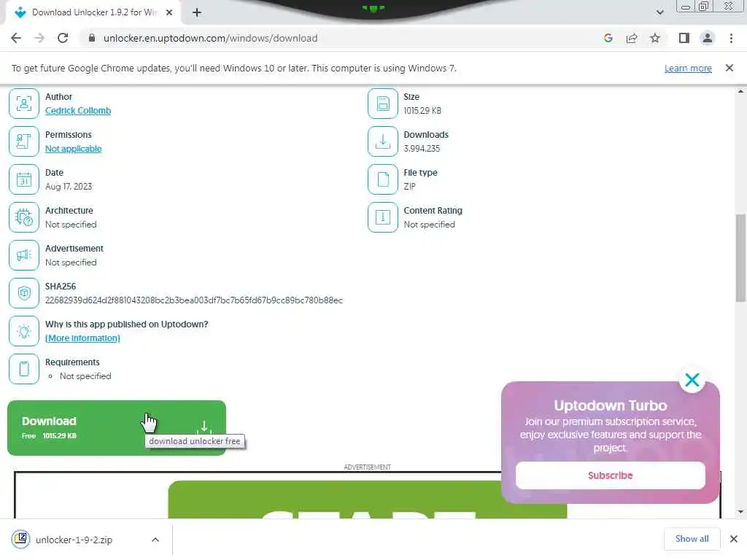The image size is (747, 560).
Task: Open the browser side panel
Action: click(684, 38)
